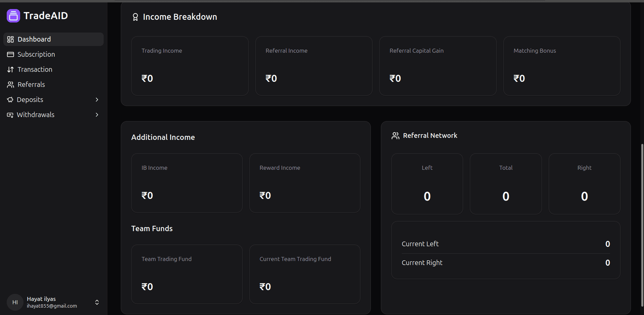Image resolution: width=644 pixels, height=315 pixels.
Task: Click the Current Team Trading Fund label
Action: click(295, 259)
